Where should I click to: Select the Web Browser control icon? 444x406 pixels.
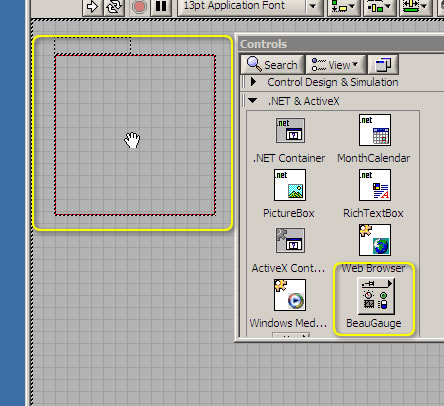point(375,240)
